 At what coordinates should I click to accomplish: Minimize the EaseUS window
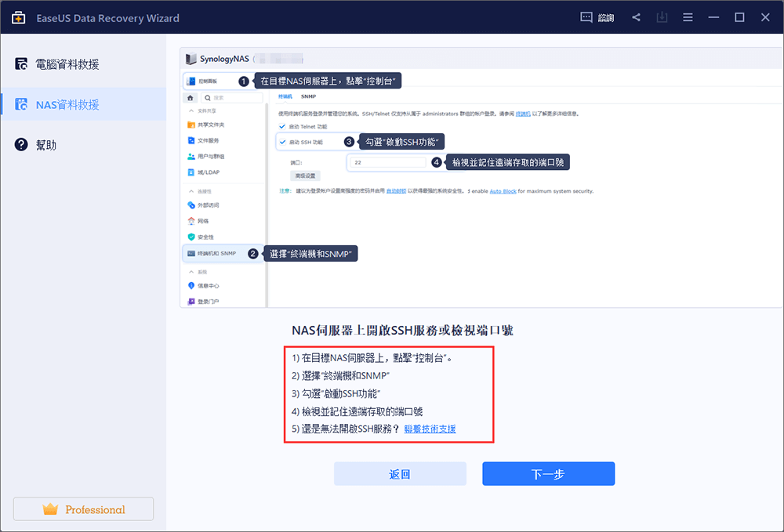[713, 17]
